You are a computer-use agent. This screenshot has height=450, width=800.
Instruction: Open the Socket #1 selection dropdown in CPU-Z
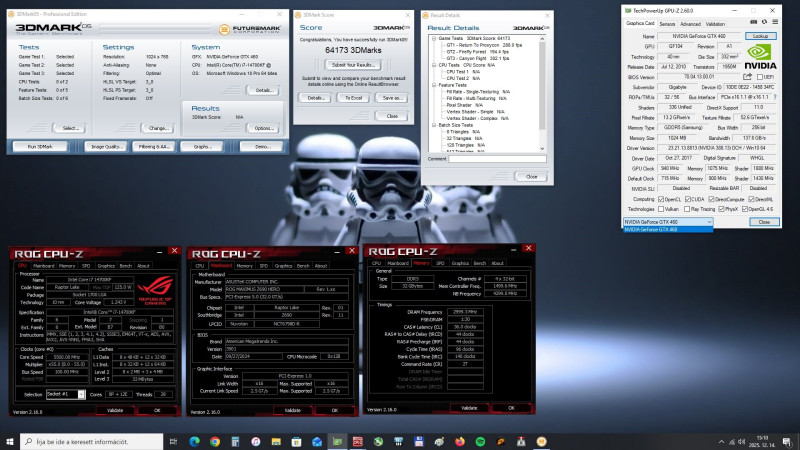[65, 394]
